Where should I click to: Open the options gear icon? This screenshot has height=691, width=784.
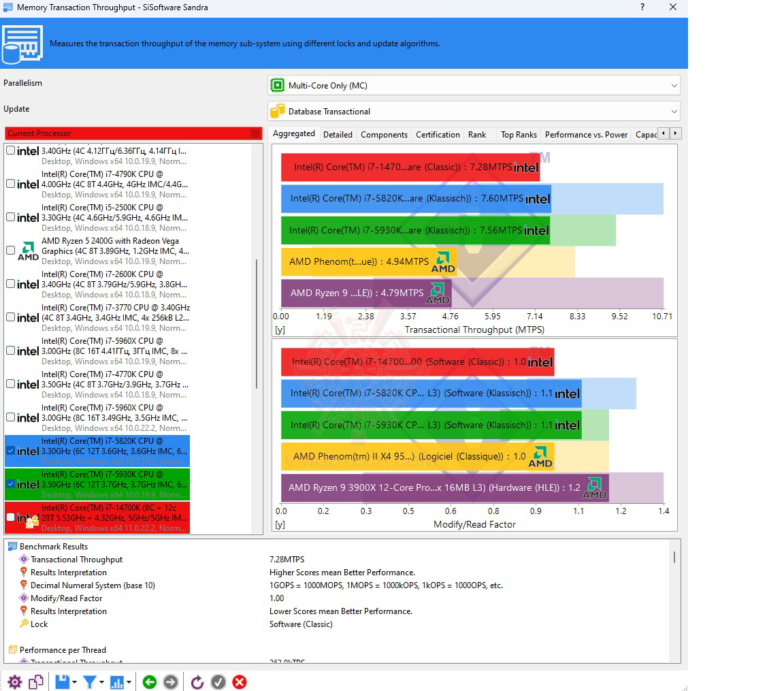tap(14, 682)
